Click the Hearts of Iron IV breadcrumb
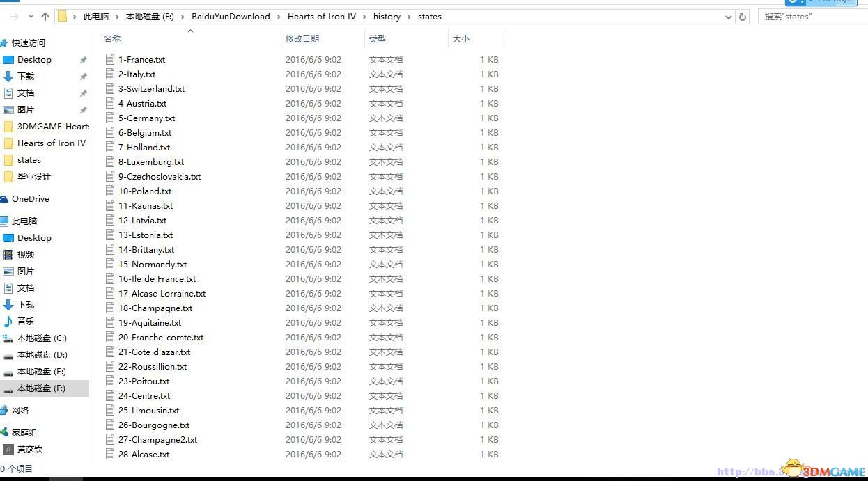Screen dimensions: 868x481 321,17
